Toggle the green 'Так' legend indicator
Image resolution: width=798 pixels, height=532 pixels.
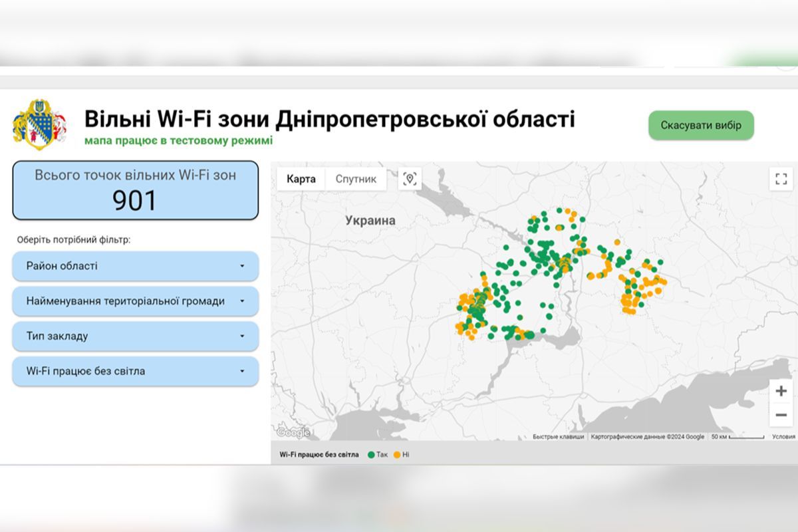(x=370, y=454)
